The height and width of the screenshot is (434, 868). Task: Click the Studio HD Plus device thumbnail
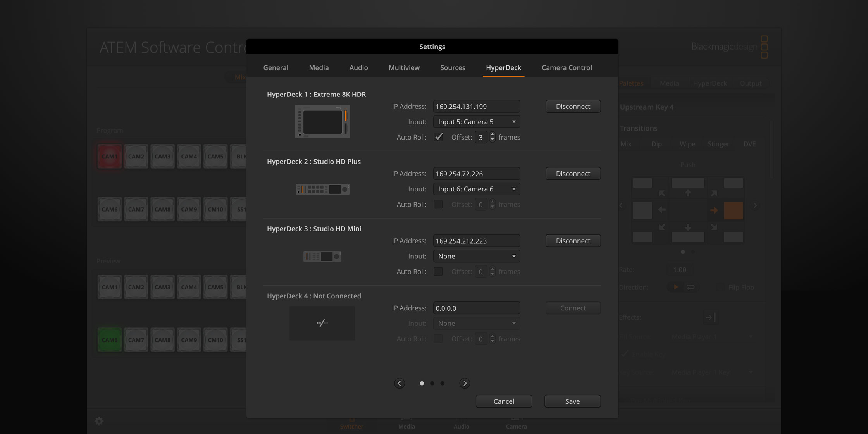click(322, 189)
